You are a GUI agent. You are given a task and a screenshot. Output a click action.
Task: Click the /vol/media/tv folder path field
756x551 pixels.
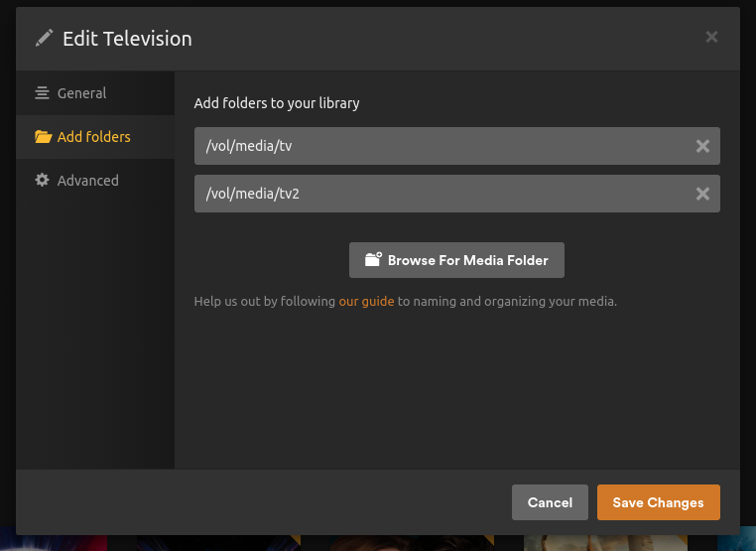(x=437, y=146)
